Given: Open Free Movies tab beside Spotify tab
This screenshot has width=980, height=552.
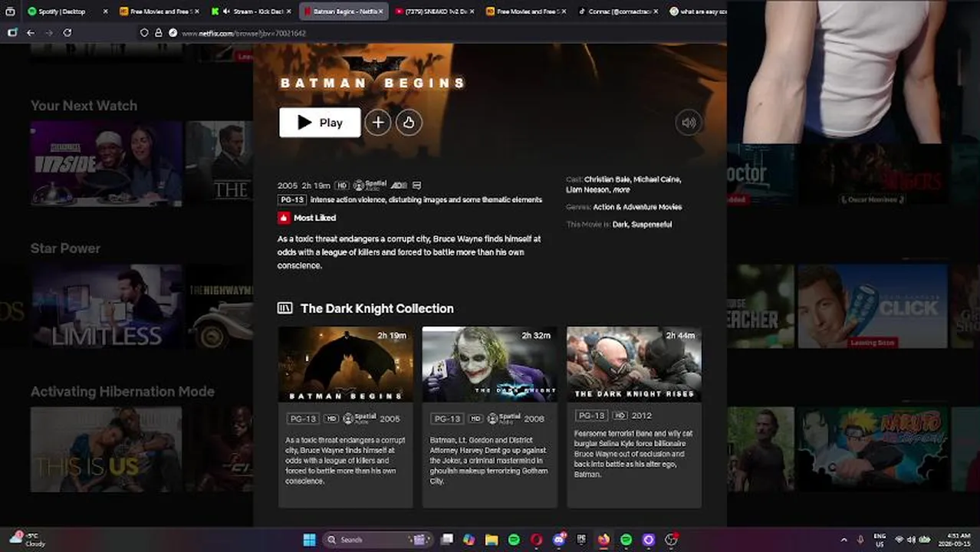Looking at the screenshot, I should pyautogui.click(x=159, y=11).
